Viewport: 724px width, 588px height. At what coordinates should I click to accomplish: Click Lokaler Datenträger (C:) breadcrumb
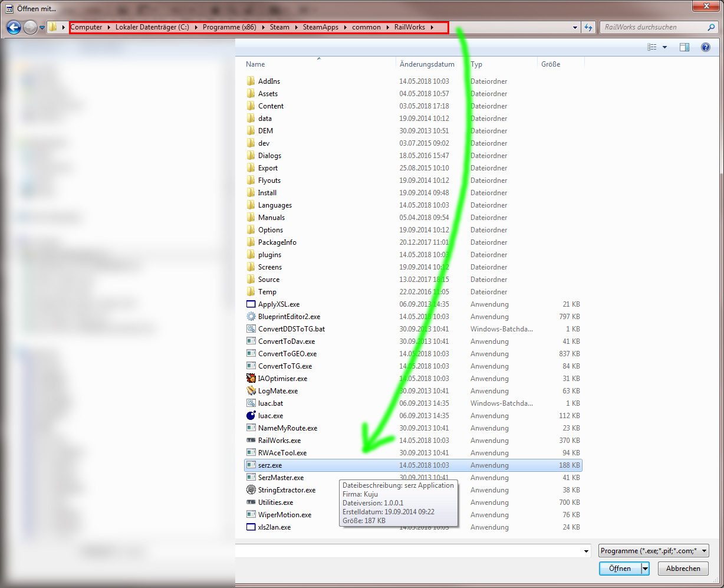coord(152,27)
